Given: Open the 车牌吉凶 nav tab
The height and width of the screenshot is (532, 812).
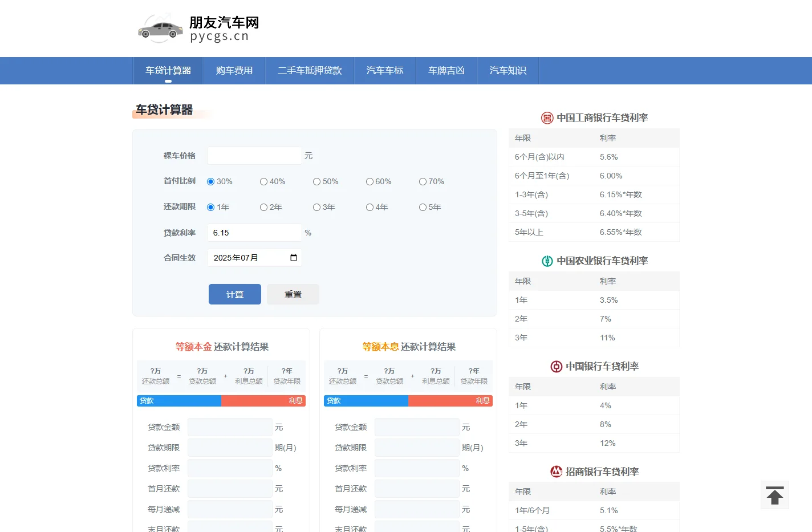Looking at the screenshot, I should click(446, 71).
